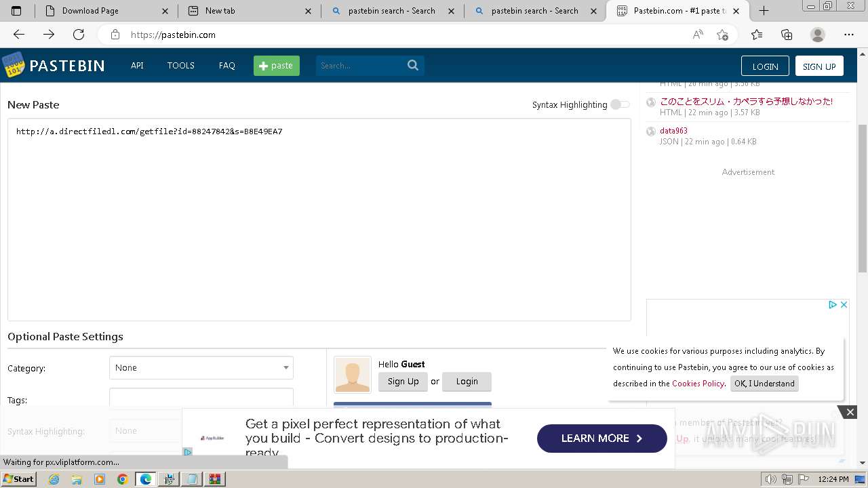Click the Login button under Hello Guest

tap(467, 382)
